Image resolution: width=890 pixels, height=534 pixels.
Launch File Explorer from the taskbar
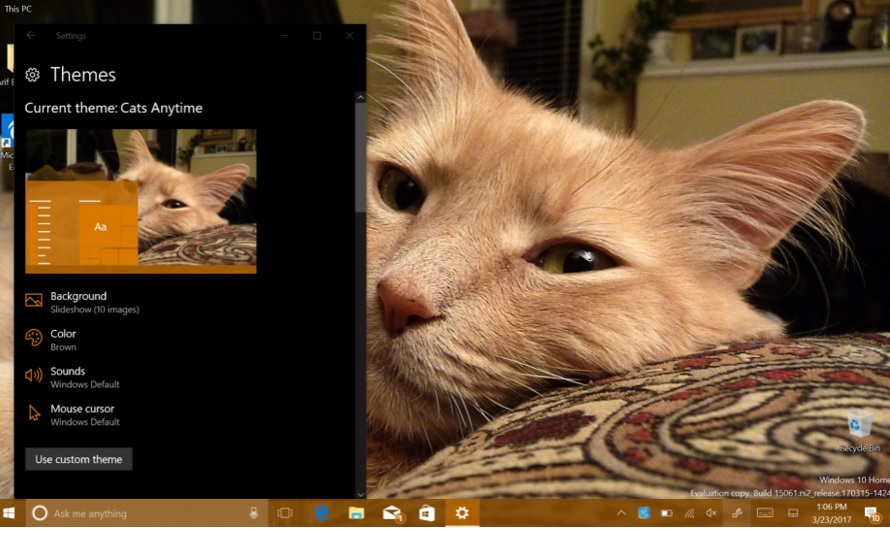(356, 513)
